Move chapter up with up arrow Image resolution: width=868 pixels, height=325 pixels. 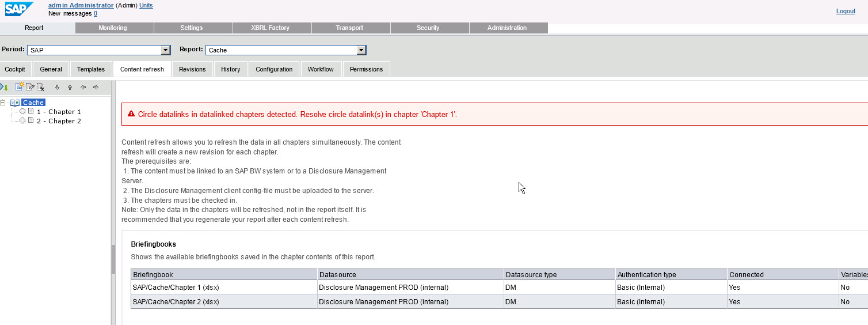[70, 88]
